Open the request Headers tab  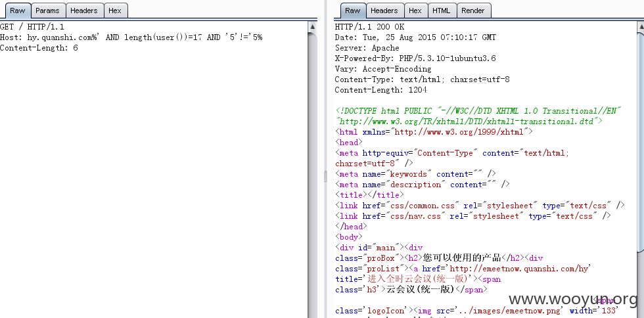[84, 11]
